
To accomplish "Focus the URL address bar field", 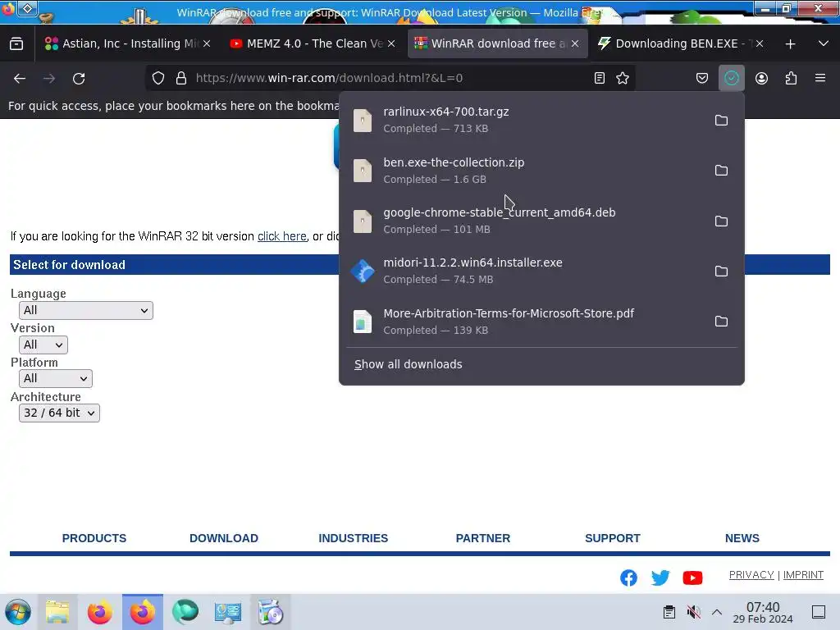I will 390,78.
